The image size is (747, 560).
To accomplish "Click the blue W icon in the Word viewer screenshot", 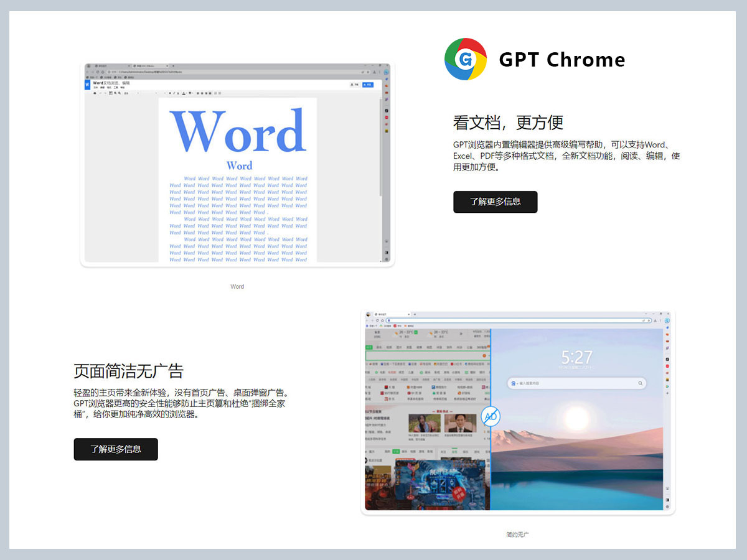I will (x=87, y=85).
